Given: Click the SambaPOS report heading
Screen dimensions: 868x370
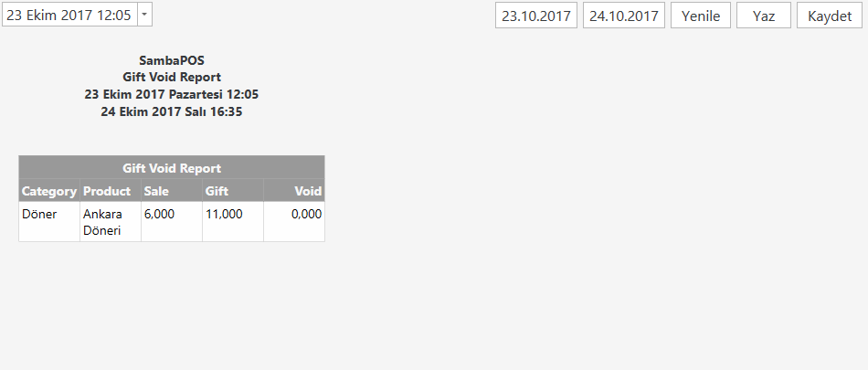Looking at the screenshot, I should [x=172, y=60].
